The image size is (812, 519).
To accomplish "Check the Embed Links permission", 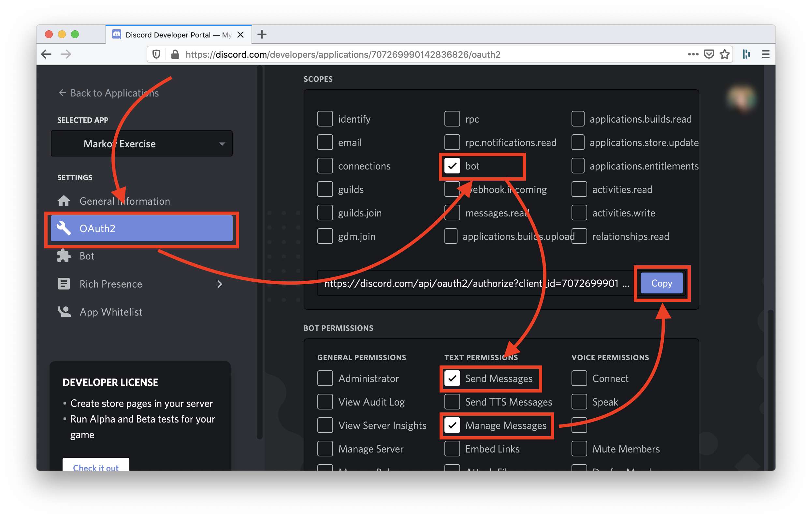I will pos(452,449).
